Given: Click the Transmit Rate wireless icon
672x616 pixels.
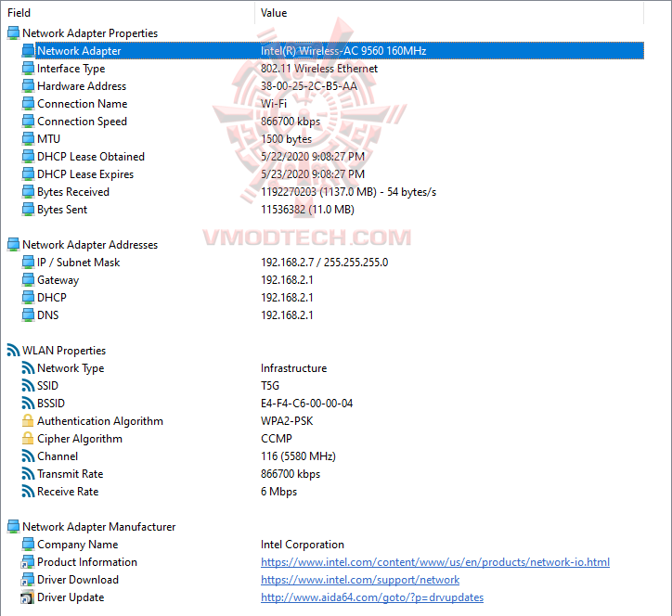Looking at the screenshot, I should 28,474.
